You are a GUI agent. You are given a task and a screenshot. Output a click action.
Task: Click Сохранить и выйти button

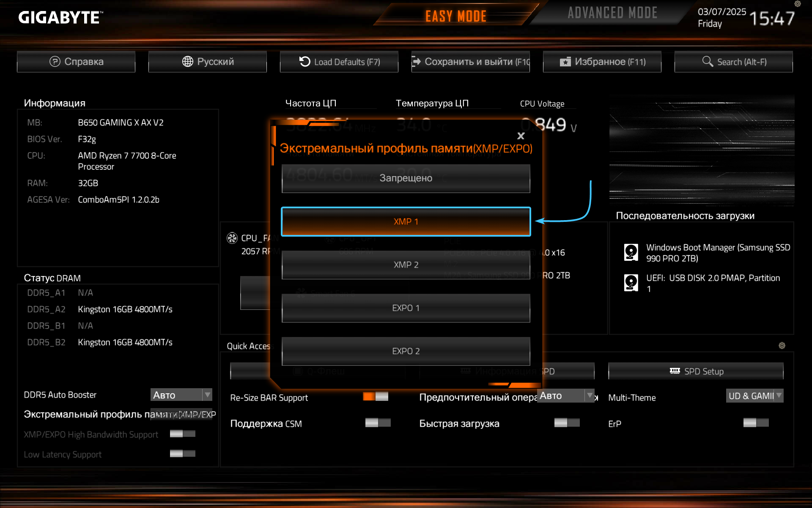(x=471, y=62)
